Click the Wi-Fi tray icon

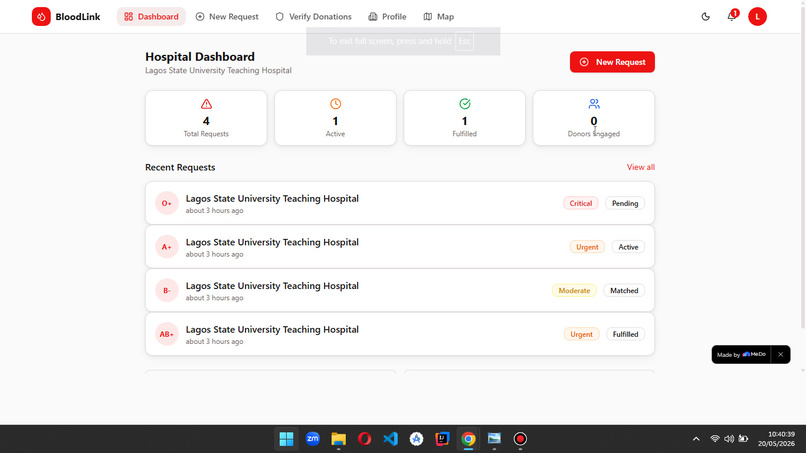[715, 439]
